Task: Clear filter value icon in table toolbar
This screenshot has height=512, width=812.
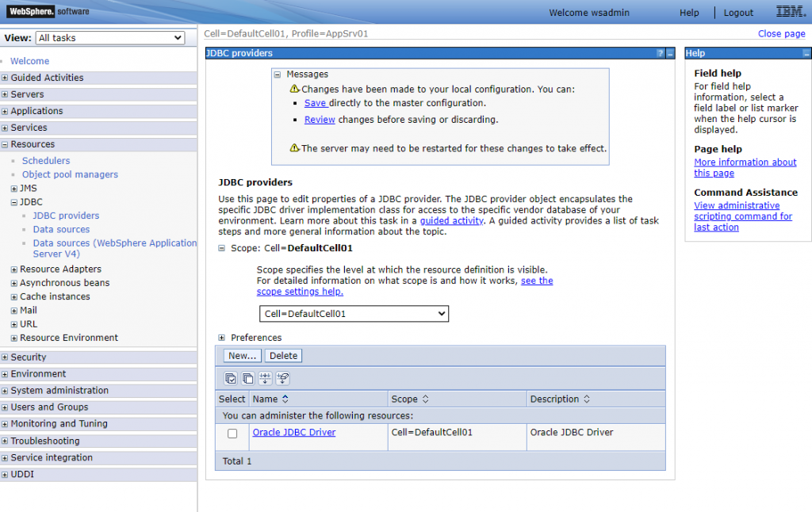Action: tap(283, 378)
